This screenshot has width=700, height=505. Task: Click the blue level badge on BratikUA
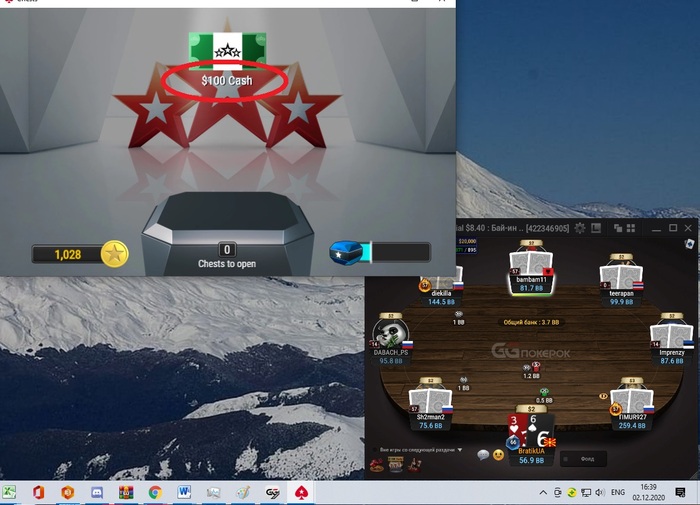pyautogui.click(x=513, y=442)
